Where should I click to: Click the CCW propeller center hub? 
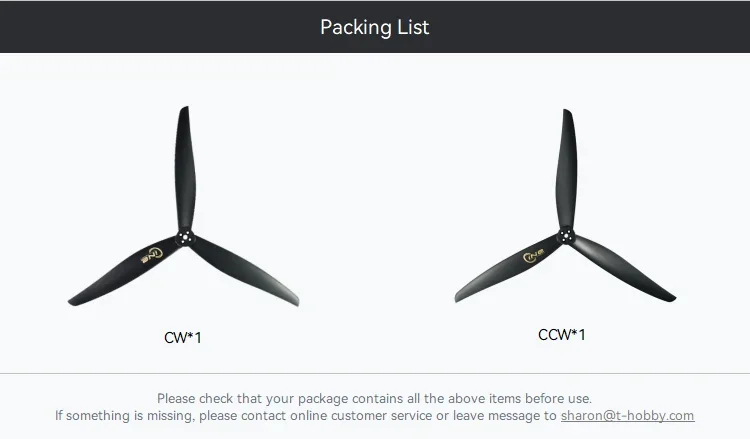(564, 237)
